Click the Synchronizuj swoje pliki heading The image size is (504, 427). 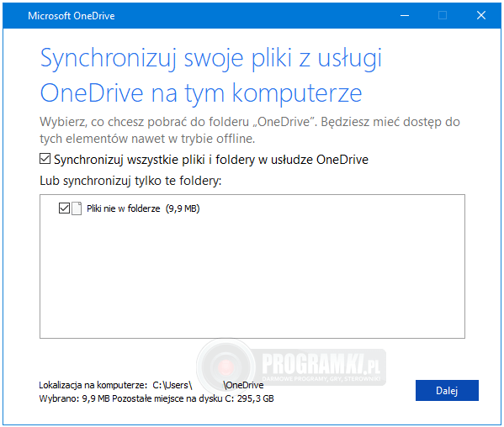pyautogui.click(x=211, y=76)
